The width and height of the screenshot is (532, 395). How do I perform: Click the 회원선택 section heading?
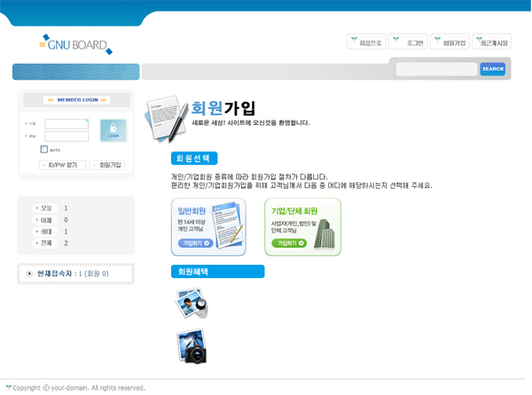coord(194,159)
